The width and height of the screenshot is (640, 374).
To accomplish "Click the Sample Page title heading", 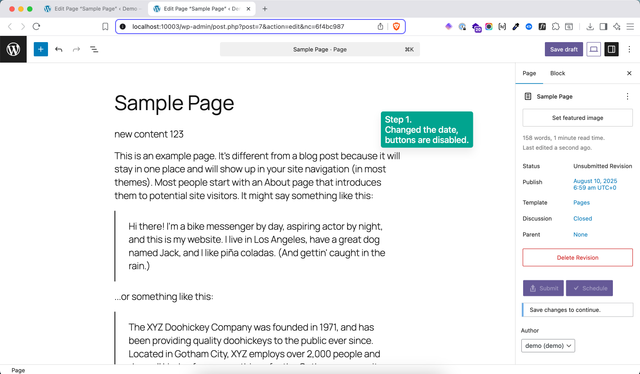I will click(174, 103).
